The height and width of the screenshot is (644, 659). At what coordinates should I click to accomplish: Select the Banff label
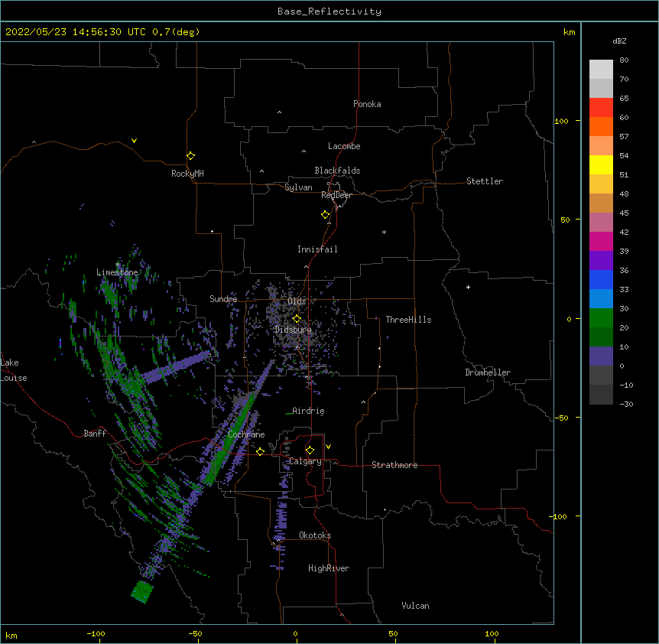[x=95, y=434]
